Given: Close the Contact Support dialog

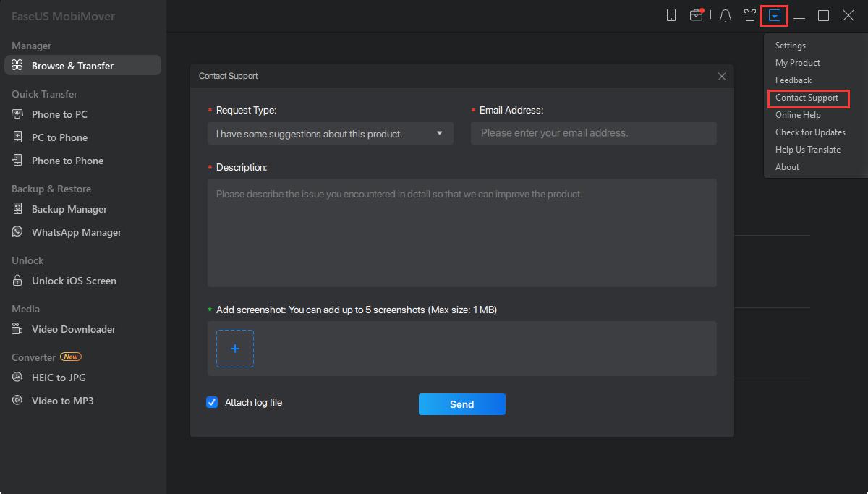Looking at the screenshot, I should pos(721,76).
